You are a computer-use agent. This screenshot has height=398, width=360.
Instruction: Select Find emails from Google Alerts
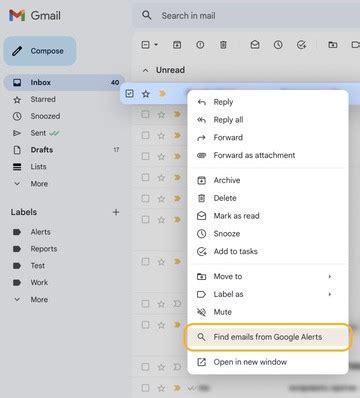coord(268,337)
